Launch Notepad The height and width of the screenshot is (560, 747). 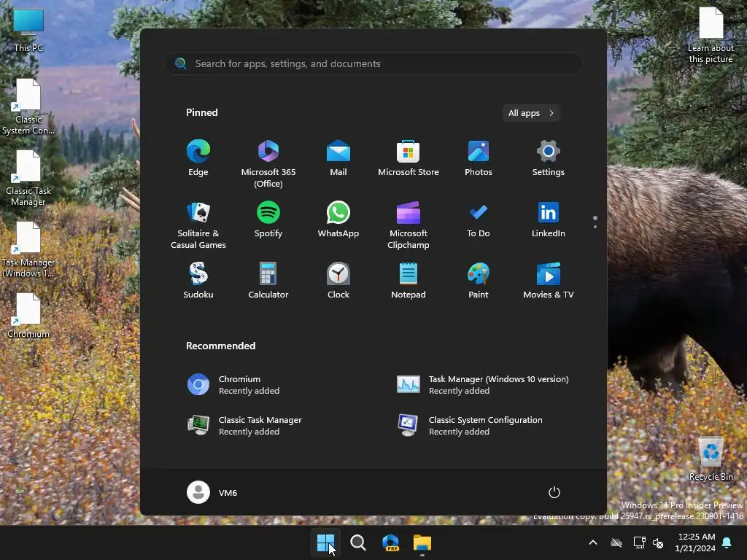(409, 281)
